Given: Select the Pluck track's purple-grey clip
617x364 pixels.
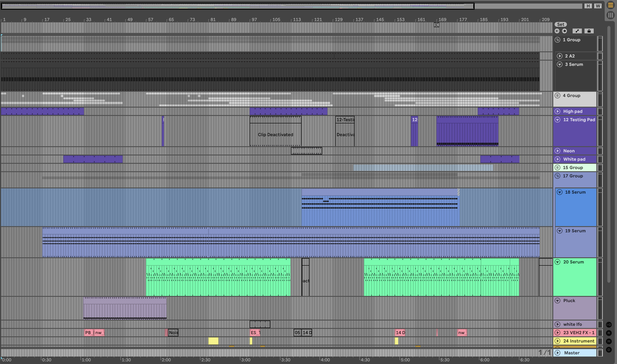Looking at the screenshot, I should click(x=125, y=308).
